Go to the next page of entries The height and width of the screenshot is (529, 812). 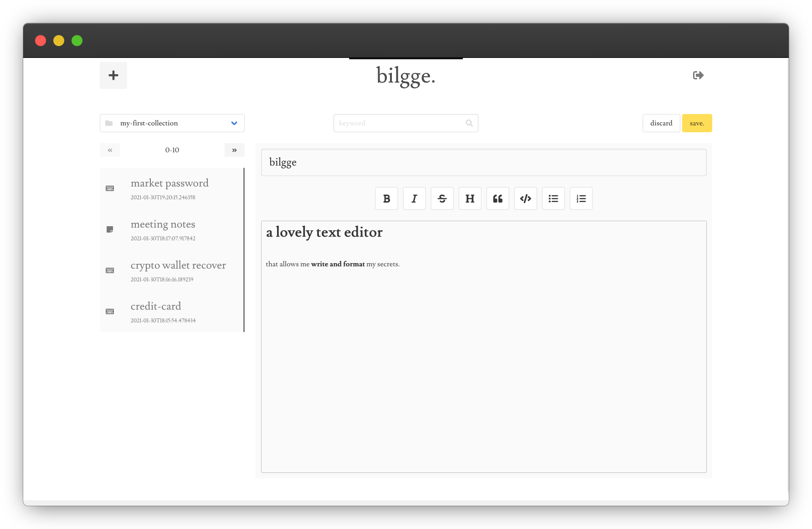coord(234,150)
